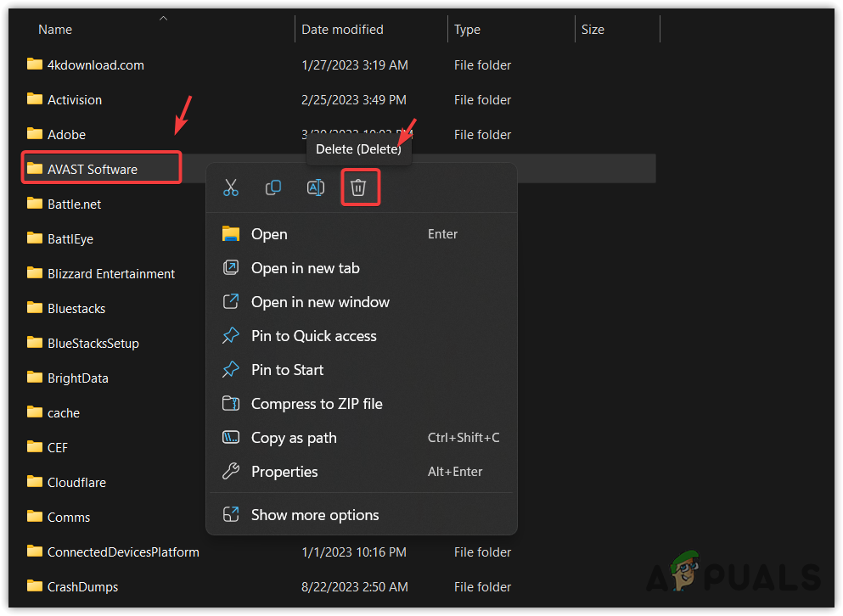Select Copy as path
Screen dimensions: 843x616
[362, 438]
